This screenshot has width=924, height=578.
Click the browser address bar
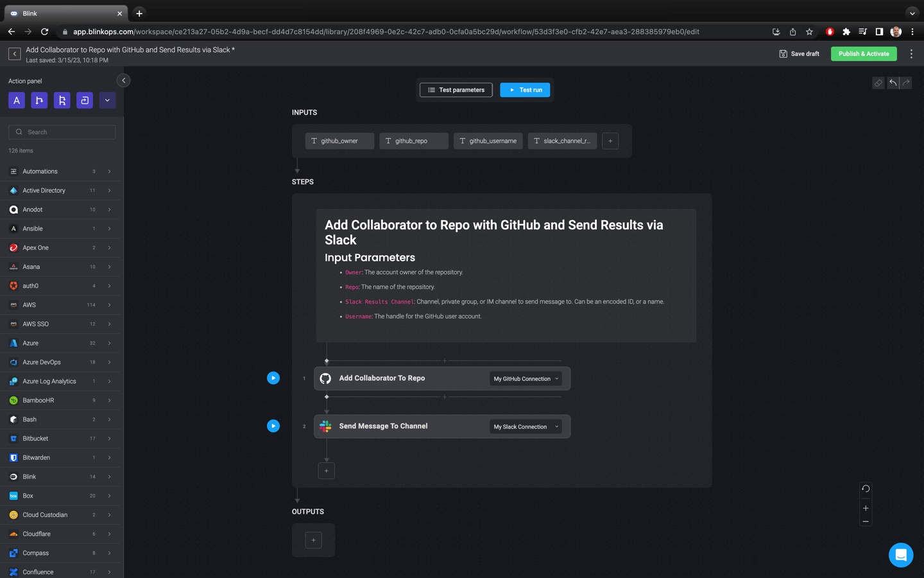click(x=411, y=31)
